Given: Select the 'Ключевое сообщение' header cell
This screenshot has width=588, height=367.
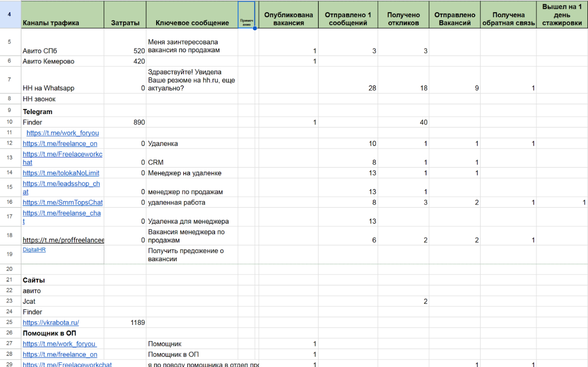Looking at the screenshot, I should point(192,14).
